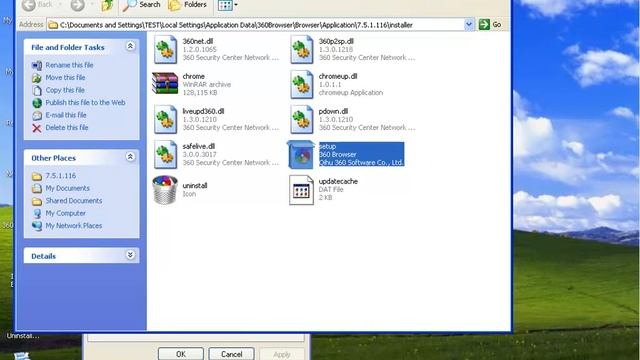The height and width of the screenshot is (360, 640).
Task: Select the chromeup.dll file name
Action: (338, 76)
